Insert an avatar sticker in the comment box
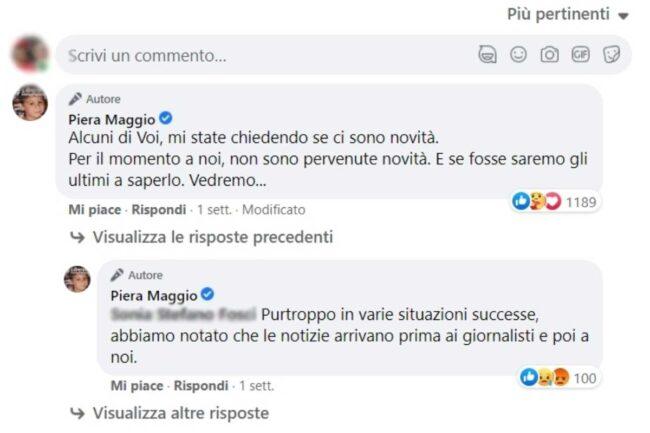 pos(487,55)
